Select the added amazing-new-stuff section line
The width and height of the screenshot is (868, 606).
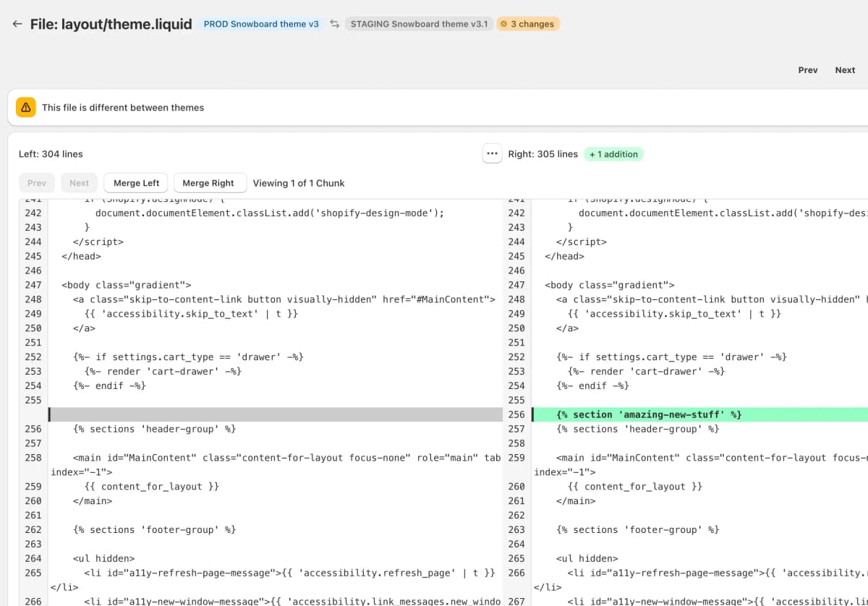coord(646,414)
